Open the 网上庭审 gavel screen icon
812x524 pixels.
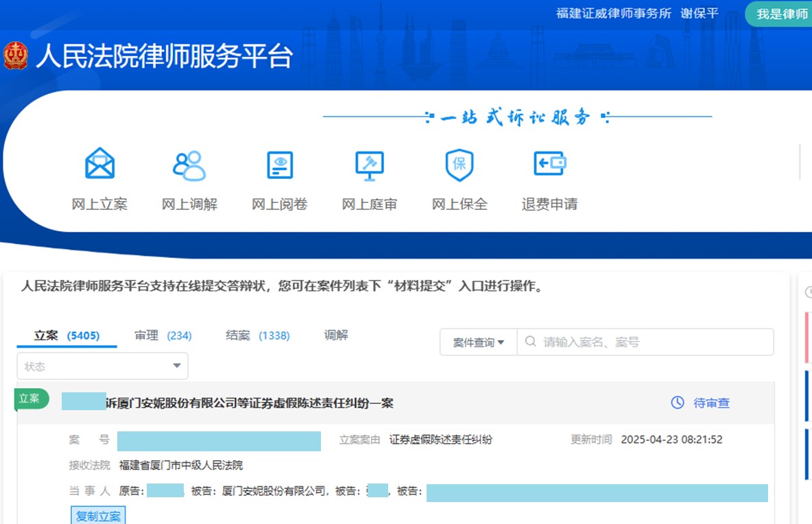coord(369,165)
